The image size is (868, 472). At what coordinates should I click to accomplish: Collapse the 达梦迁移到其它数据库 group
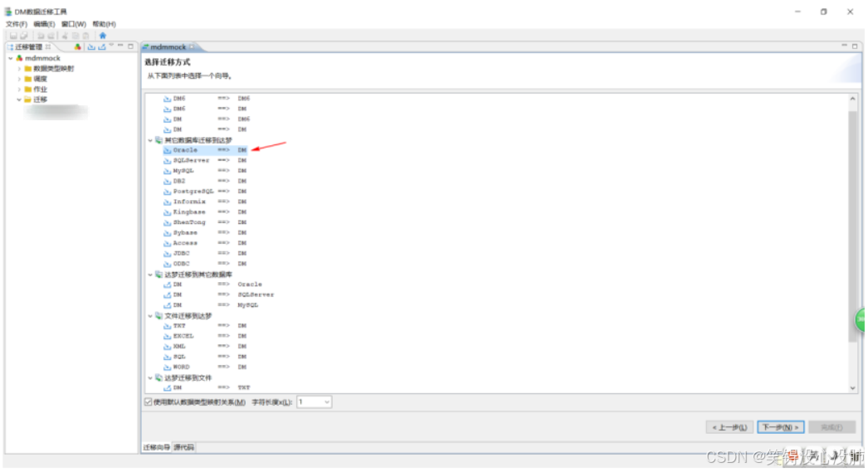150,275
